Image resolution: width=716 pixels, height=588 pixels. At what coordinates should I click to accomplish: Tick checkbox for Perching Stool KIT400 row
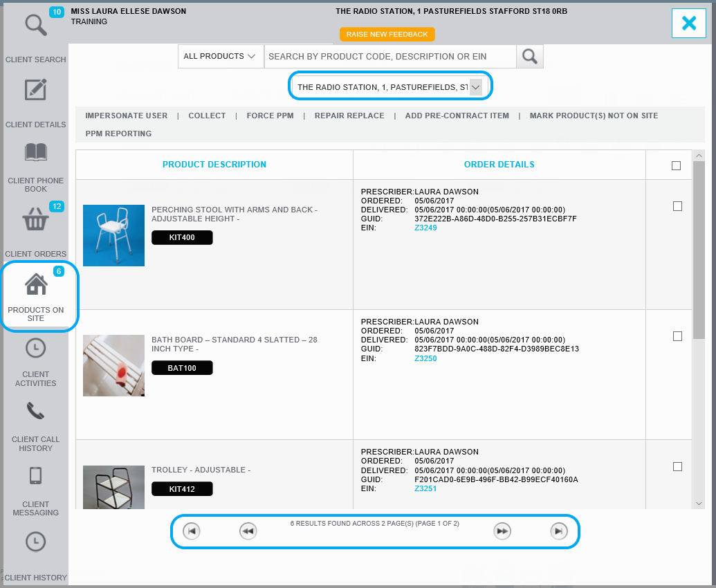click(x=678, y=206)
